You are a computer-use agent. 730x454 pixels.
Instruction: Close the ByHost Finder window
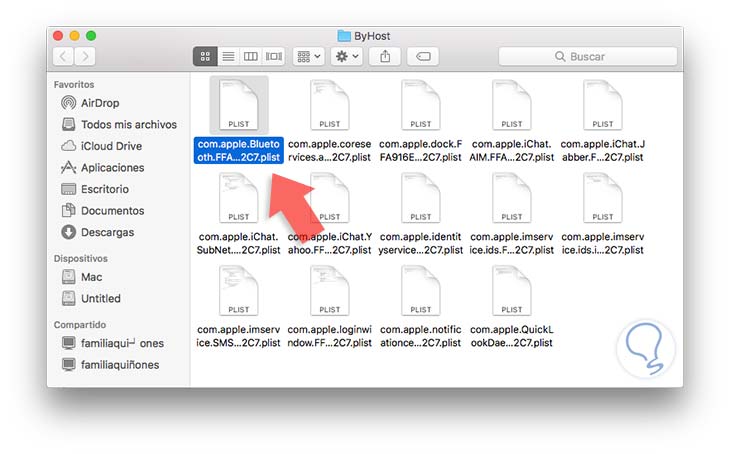pyautogui.click(x=58, y=35)
